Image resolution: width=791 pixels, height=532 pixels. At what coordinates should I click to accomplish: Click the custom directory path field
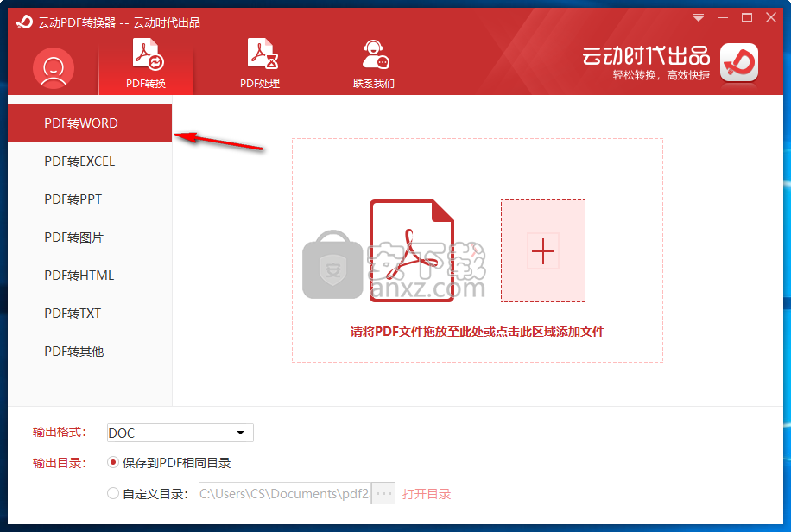(x=283, y=494)
